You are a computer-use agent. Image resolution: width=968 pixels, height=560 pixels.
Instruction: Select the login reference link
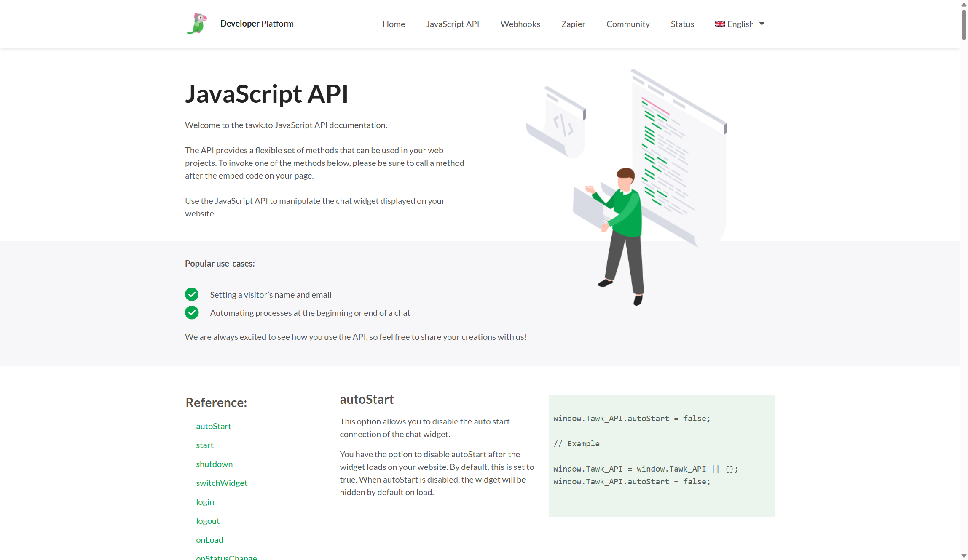pos(205,502)
